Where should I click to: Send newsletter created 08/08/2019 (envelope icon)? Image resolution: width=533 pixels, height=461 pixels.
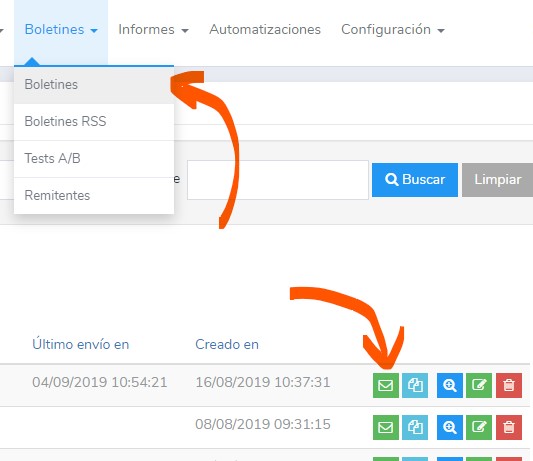386,427
